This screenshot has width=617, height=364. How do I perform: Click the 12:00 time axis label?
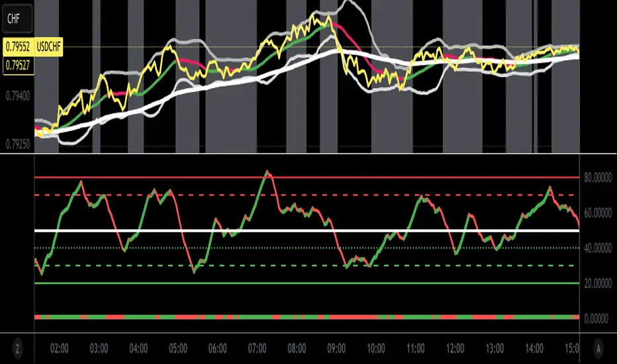[x=455, y=348]
